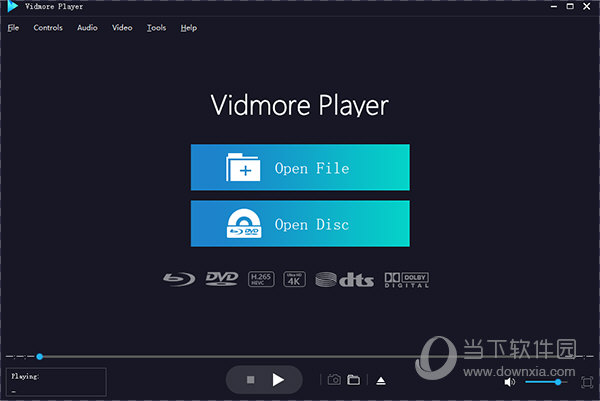
Task: Click the DTS audio logo
Action: click(344, 280)
